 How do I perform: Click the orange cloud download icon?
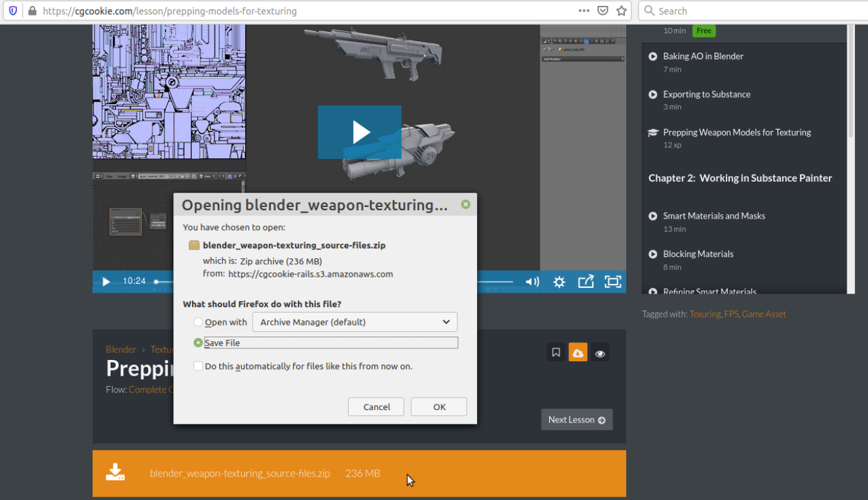578,352
